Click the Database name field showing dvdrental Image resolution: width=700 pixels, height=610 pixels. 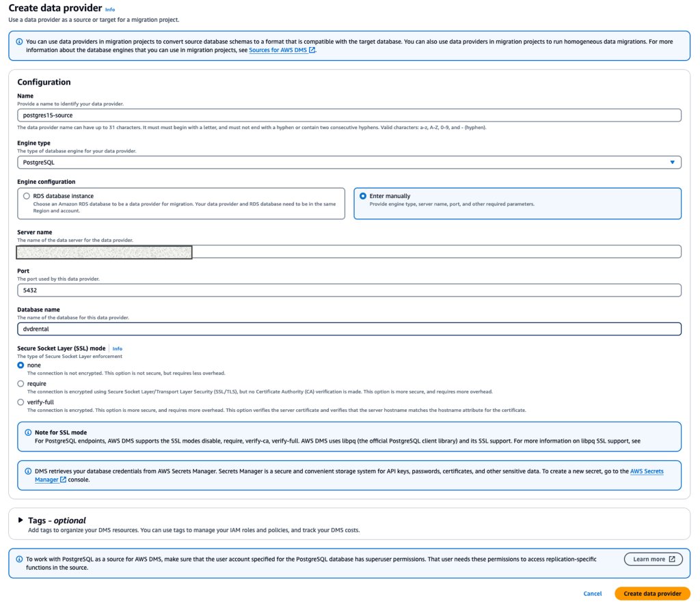(349, 329)
